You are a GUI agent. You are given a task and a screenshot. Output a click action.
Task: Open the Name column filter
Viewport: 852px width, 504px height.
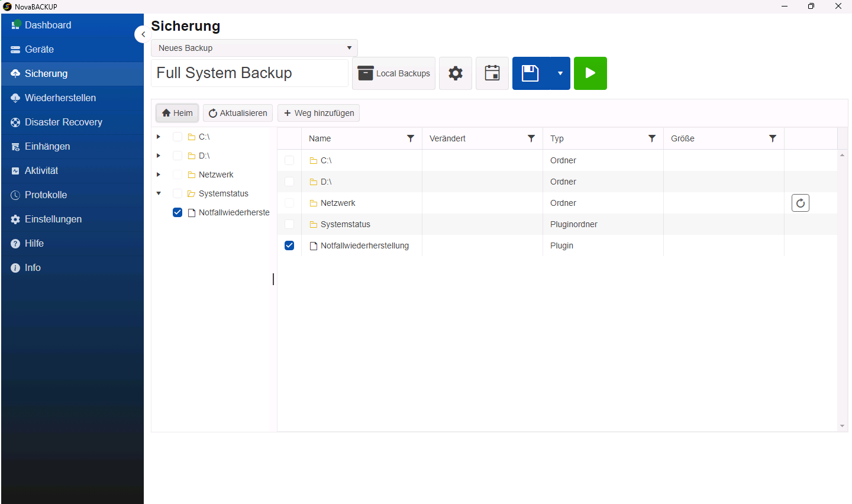411,138
